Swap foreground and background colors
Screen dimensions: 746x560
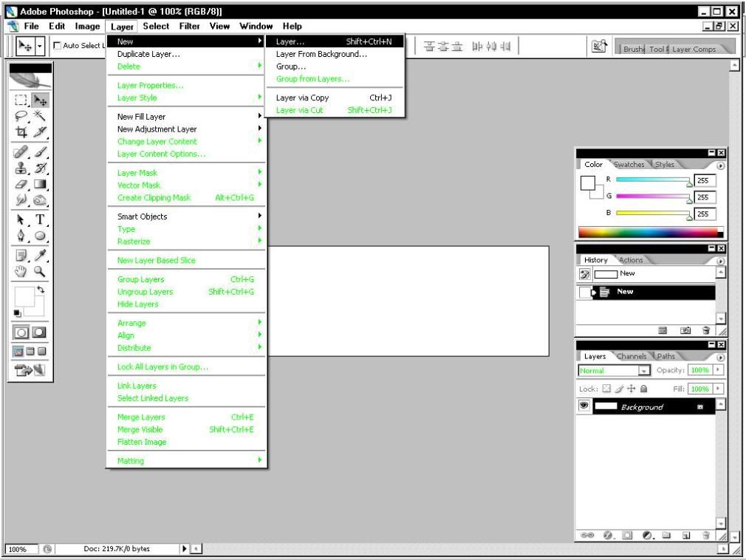[x=41, y=290]
